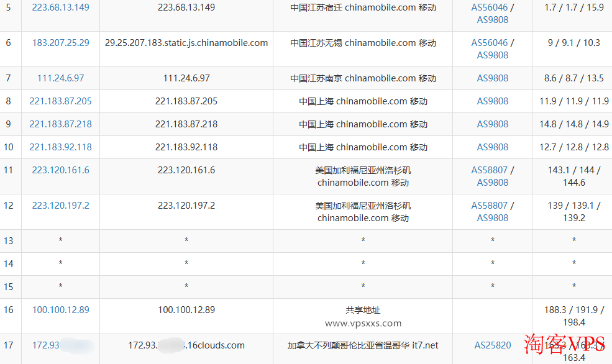Viewport: 612px width, 364px height.
Task: Select hostname cell 221.183.92.118
Action: pyautogui.click(x=186, y=147)
